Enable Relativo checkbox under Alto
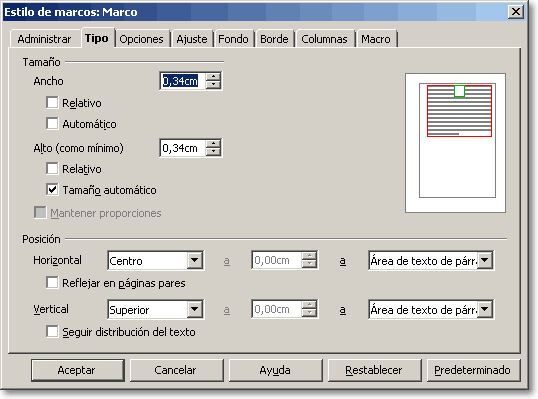 pos(52,169)
